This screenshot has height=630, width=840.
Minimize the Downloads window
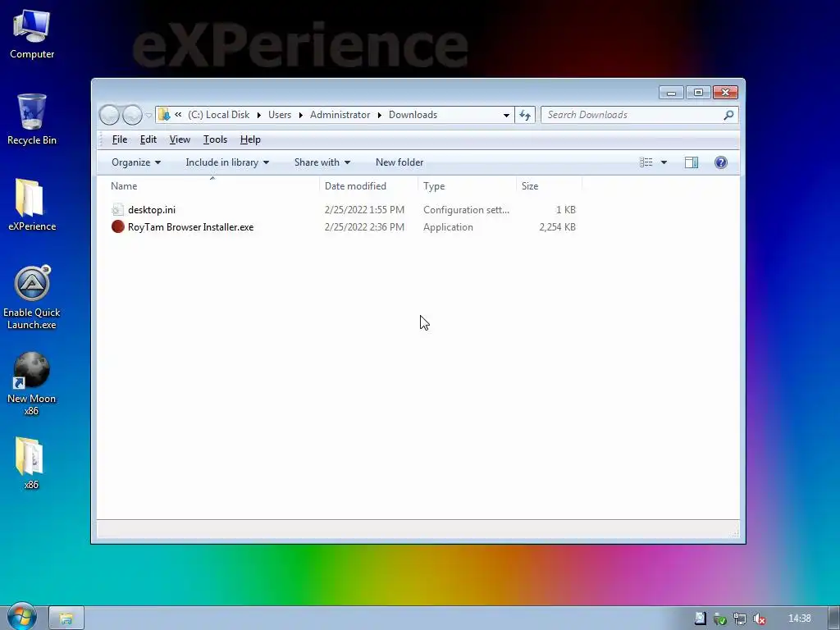671,93
